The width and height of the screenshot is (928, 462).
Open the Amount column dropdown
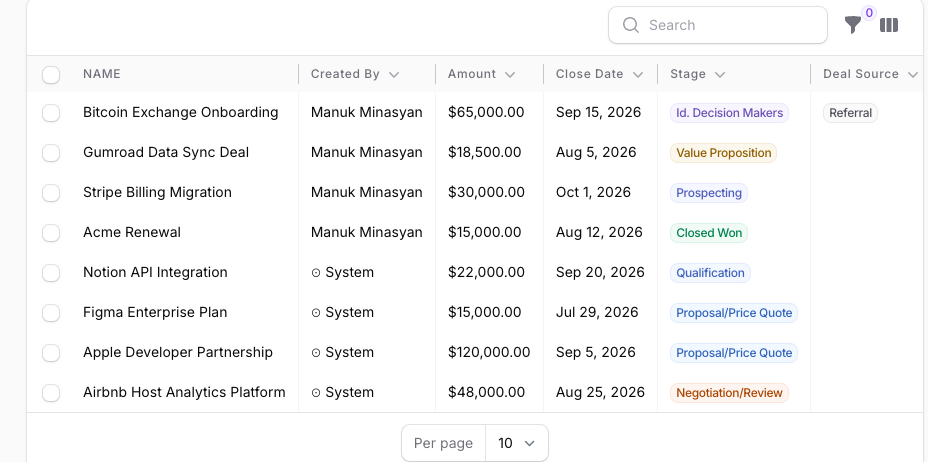tap(510, 75)
